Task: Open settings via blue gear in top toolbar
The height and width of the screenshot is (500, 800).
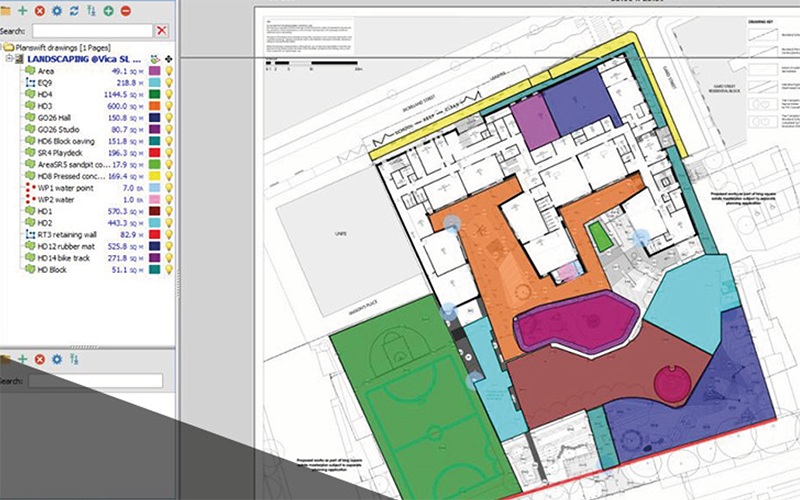Action: [56, 9]
